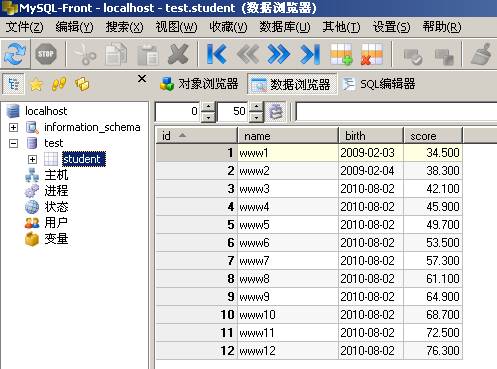Click the STOP sign toolbar icon
This screenshot has height=369, width=497.
coord(46,54)
